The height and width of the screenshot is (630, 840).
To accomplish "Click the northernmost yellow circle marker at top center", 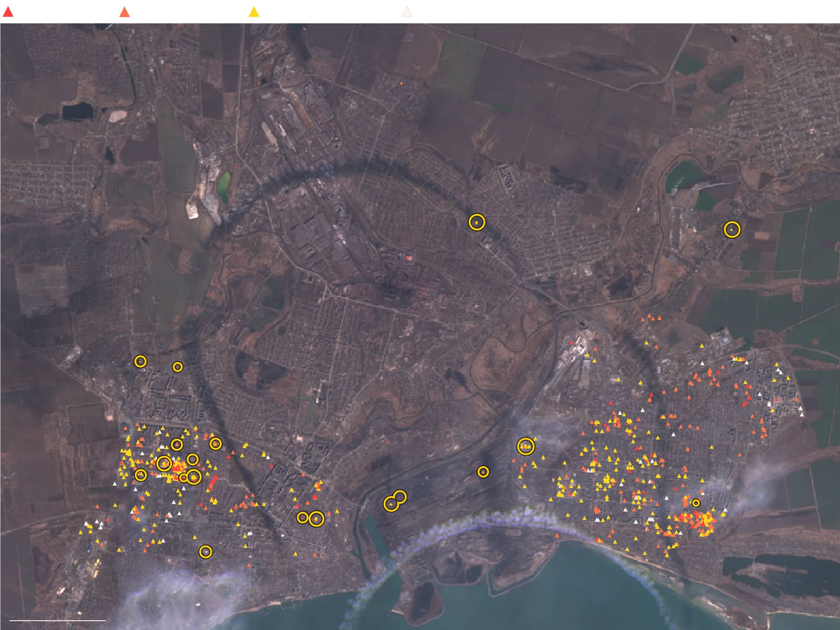I will tap(476, 222).
